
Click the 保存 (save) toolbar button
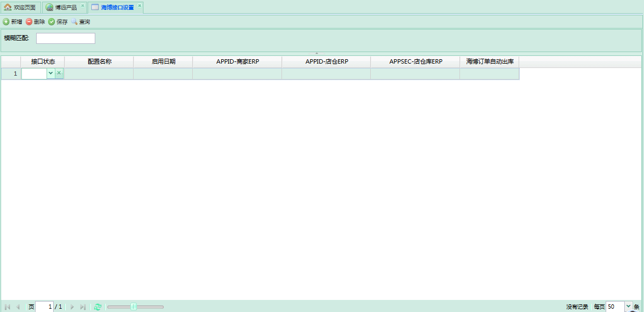[x=58, y=22]
